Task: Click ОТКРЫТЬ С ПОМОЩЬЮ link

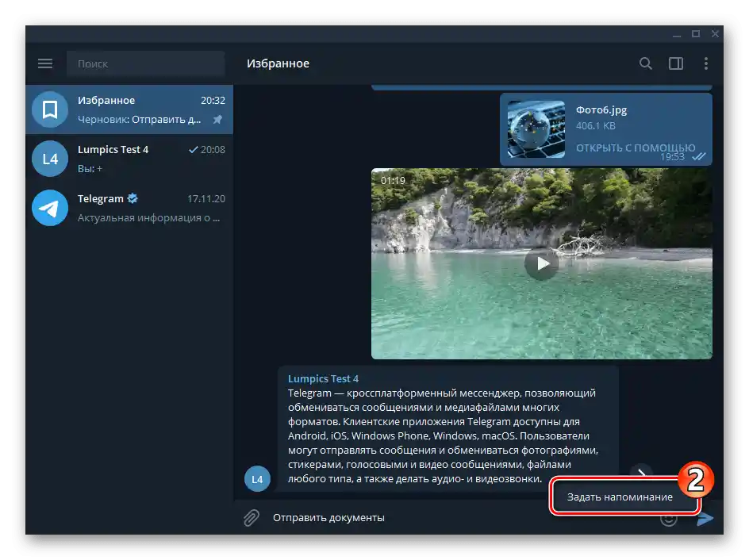Action: tap(636, 148)
